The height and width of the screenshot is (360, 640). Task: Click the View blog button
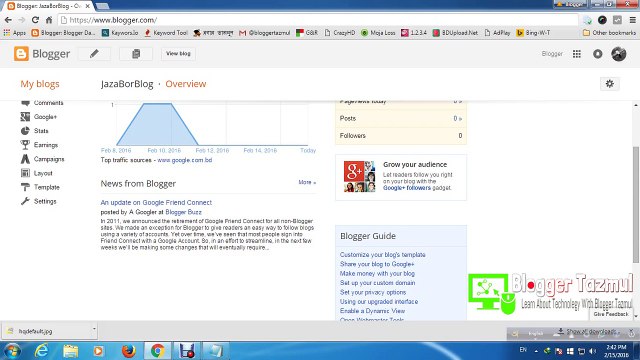click(178, 53)
